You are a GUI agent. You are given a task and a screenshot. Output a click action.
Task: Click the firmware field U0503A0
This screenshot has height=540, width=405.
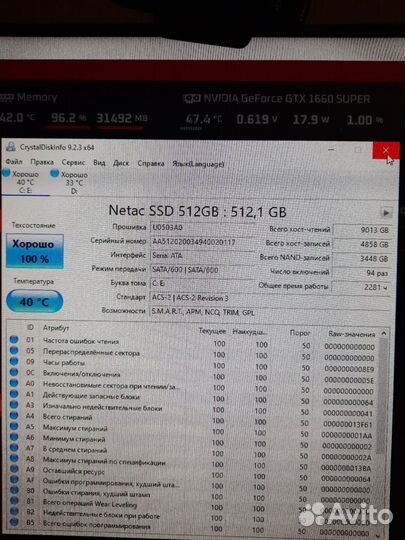201,227
